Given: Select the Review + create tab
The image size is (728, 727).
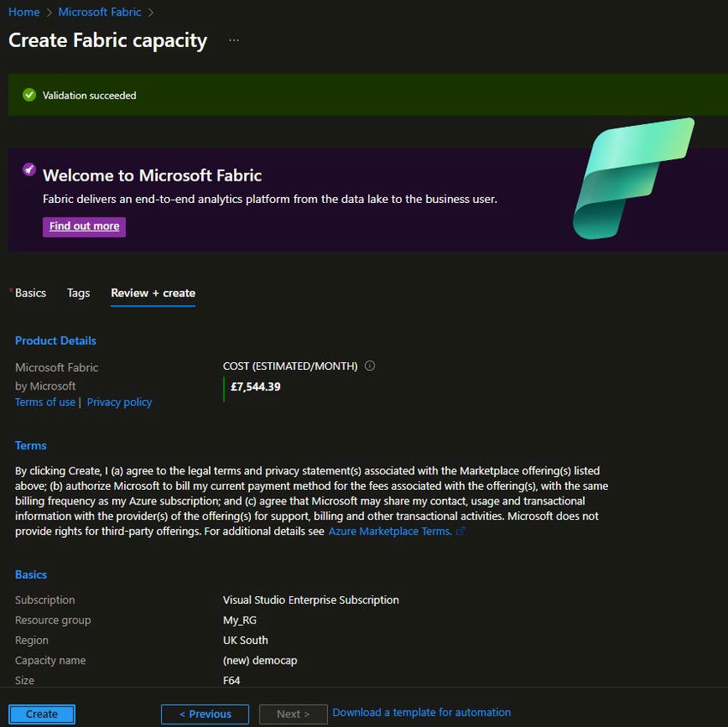Looking at the screenshot, I should click(152, 294).
